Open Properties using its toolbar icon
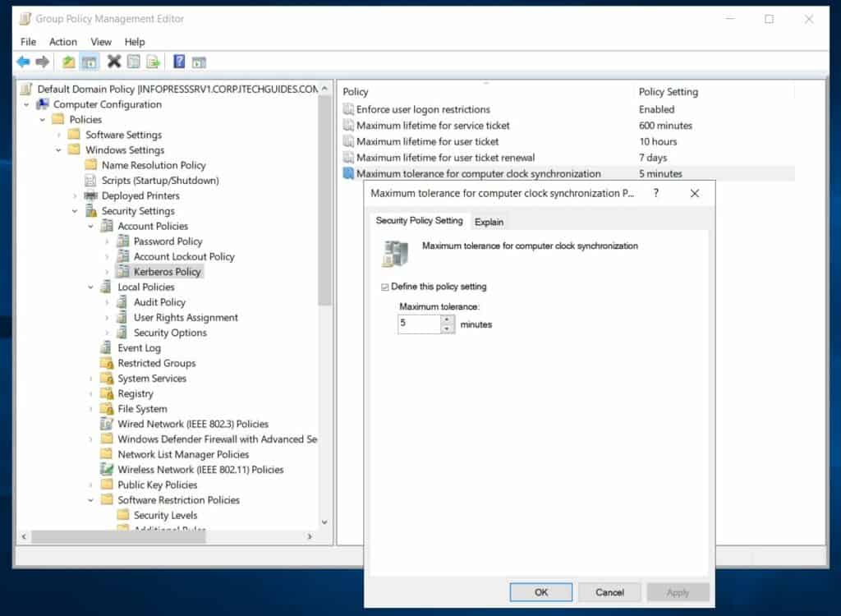The width and height of the screenshot is (841, 616). point(134,61)
